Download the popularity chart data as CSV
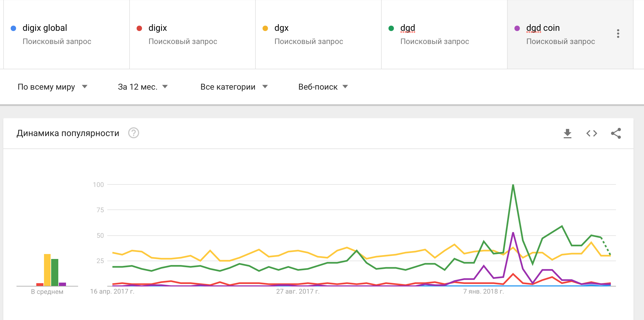This screenshot has width=644, height=320. click(567, 133)
